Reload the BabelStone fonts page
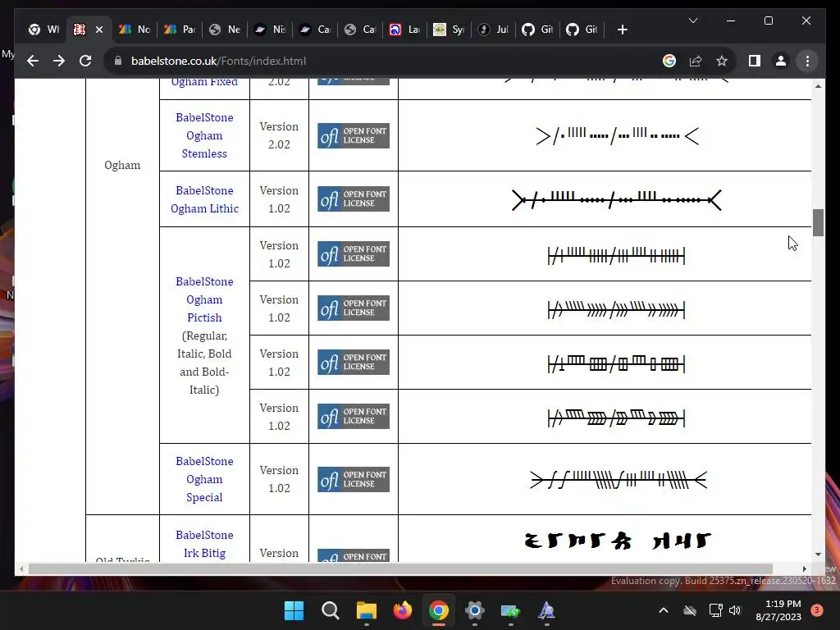Image resolution: width=840 pixels, height=630 pixels. tap(85, 61)
